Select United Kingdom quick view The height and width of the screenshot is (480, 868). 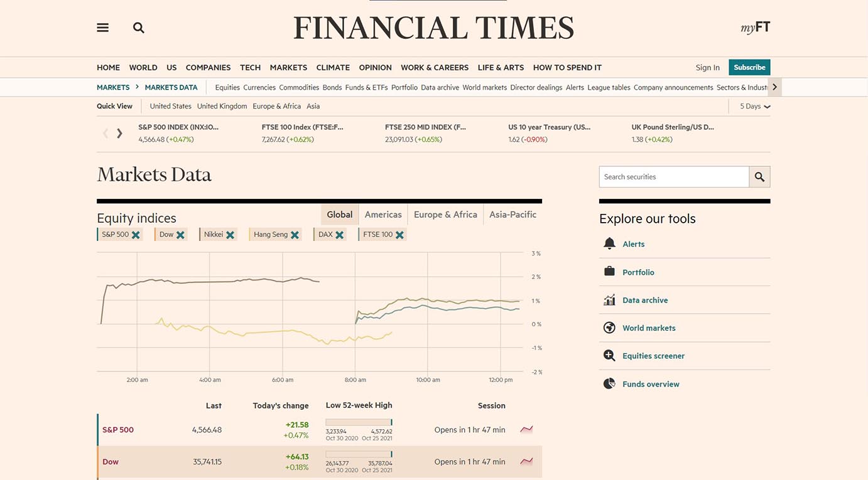tap(222, 106)
